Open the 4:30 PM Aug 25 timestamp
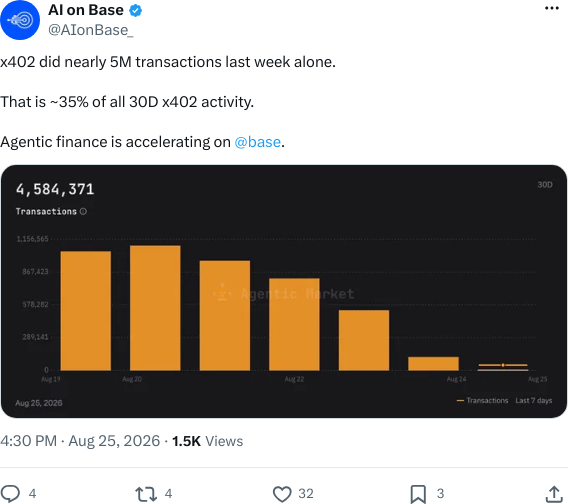This screenshot has width=568, height=504. [80, 441]
